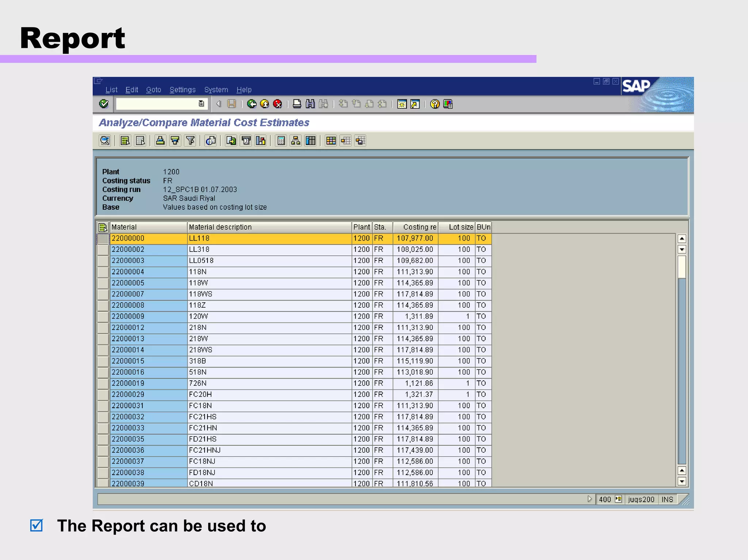Click the First Page icon
This screenshot has width=748, height=560.
pyautogui.click(x=343, y=104)
